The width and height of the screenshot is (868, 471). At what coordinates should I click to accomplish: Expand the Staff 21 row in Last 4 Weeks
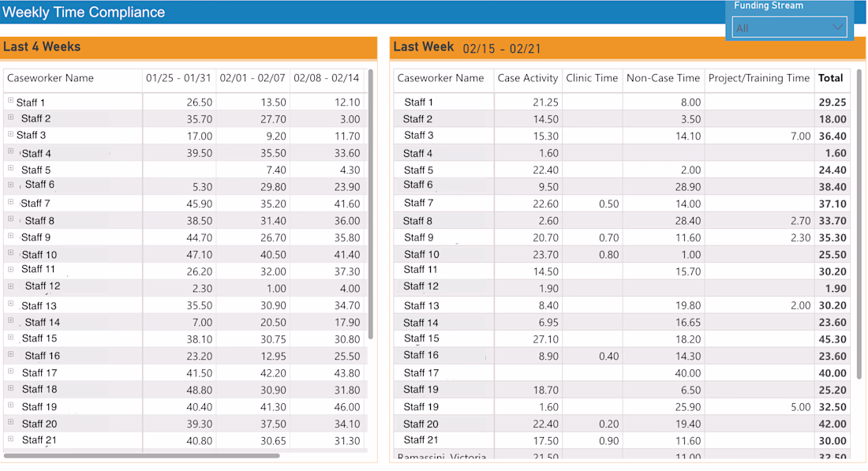tap(10, 439)
